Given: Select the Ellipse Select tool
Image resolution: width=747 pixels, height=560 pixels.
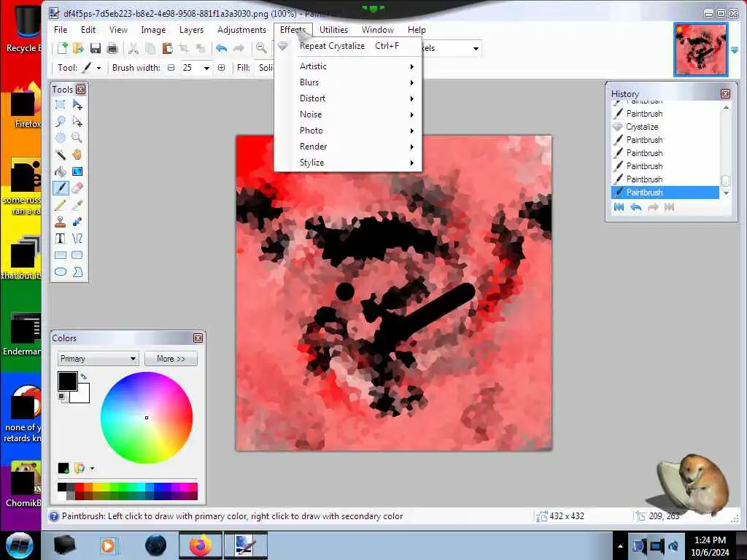Looking at the screenshot, I should (x=61, y=138).
